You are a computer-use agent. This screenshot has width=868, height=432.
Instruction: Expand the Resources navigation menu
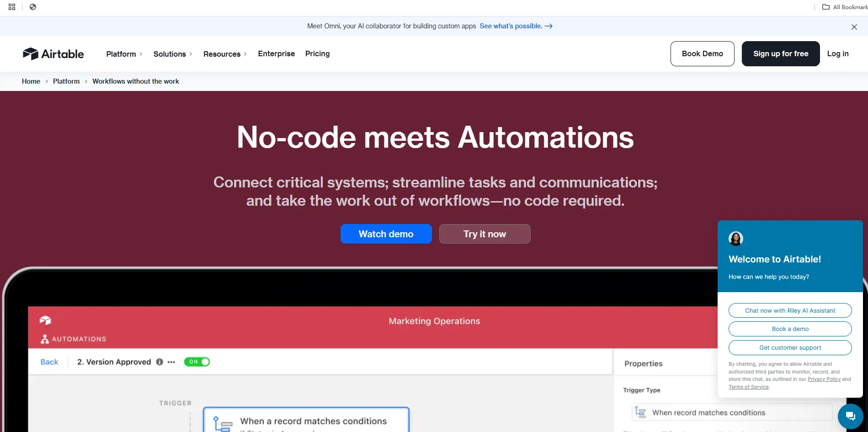pos(225,54)
